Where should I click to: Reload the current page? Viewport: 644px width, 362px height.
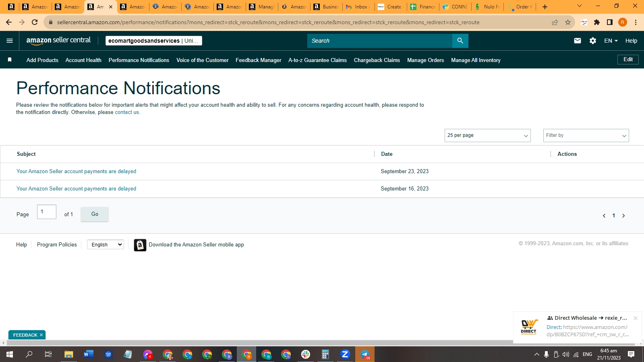pyautogui.click(x=35, y=22)
